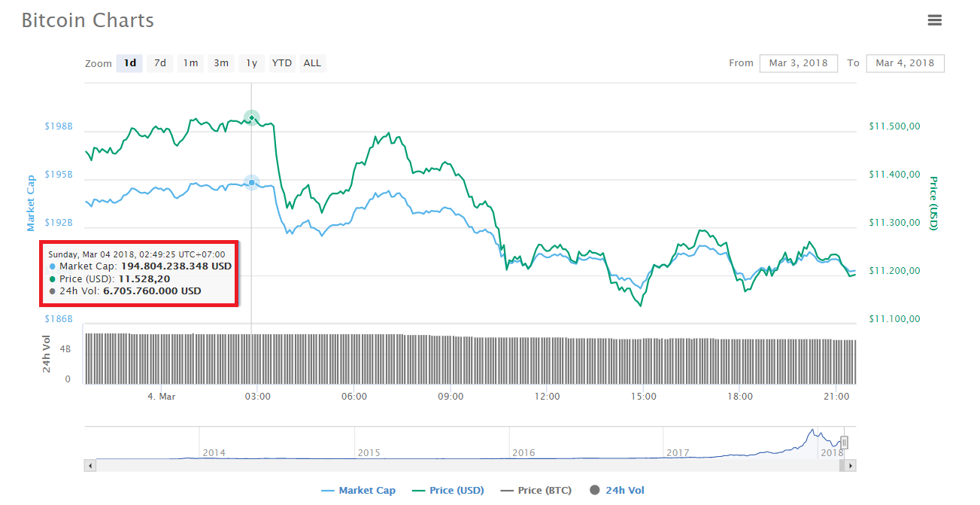Click the right arrow on the timeline scrollbar

click(x=850, y=466)
